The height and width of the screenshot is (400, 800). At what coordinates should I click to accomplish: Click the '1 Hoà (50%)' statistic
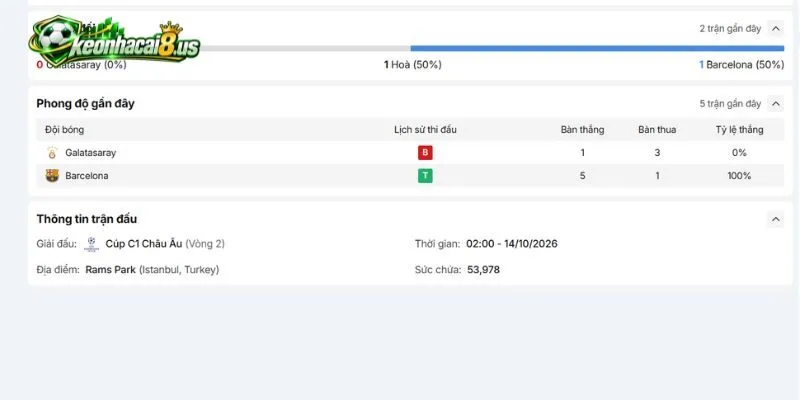point(413,65)
